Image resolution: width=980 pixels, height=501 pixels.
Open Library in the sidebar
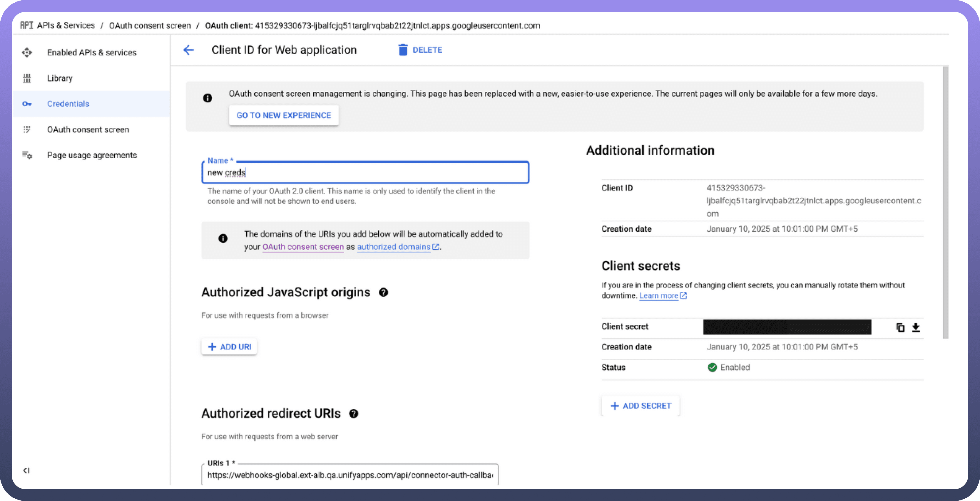tap(60, 78)
